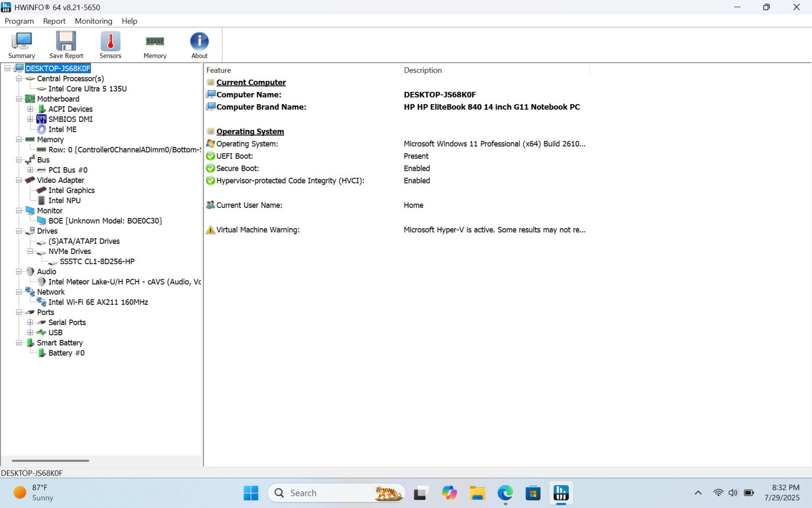Screen dimensions: 812x508
Task: Click the Intel Graphics card icon
Action: (x=42, y=190)
